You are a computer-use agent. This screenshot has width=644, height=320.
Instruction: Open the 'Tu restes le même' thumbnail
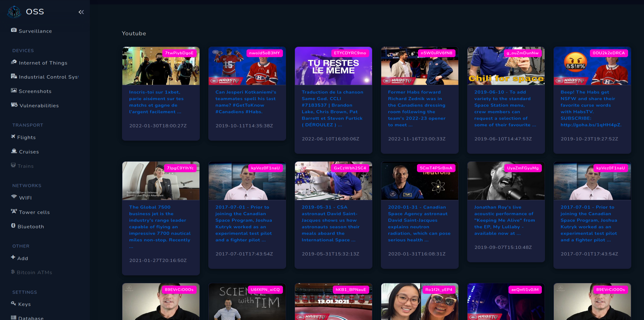click(x=333, y=66)
